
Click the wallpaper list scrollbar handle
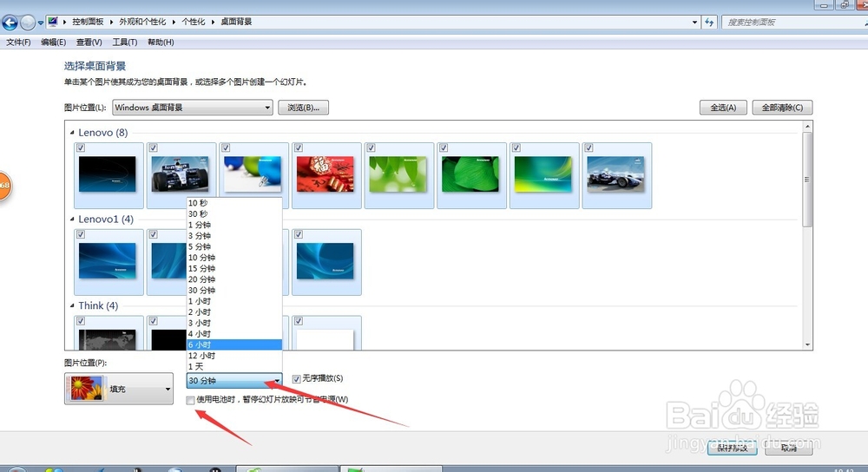click(x=807, y=180)
